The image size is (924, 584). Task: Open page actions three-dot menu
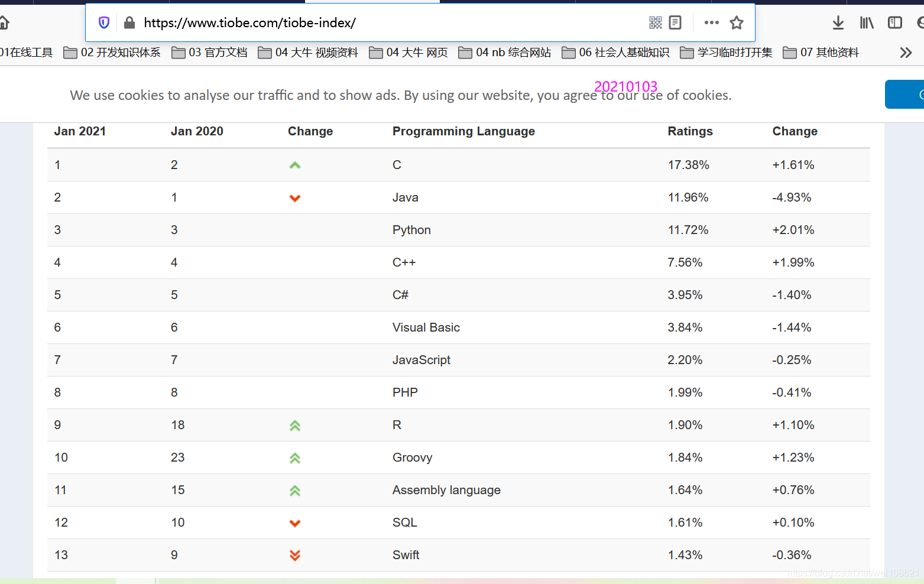tap(712, 22)
